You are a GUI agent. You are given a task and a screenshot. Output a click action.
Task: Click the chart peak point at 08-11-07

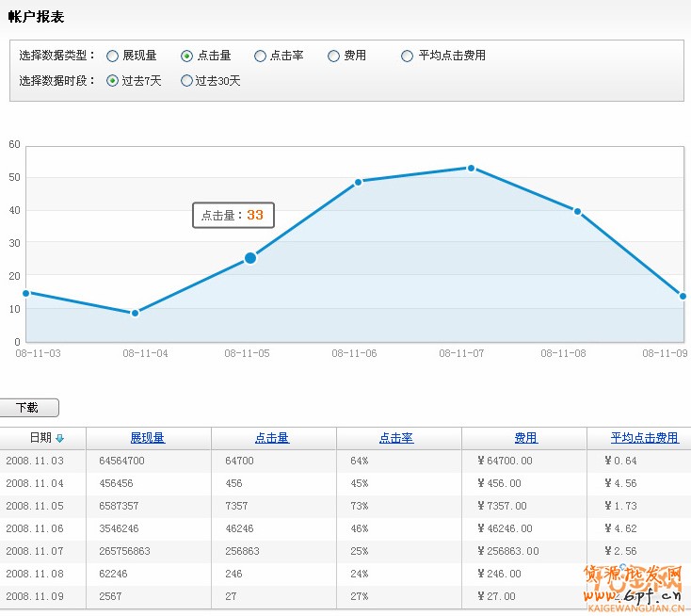471,168
